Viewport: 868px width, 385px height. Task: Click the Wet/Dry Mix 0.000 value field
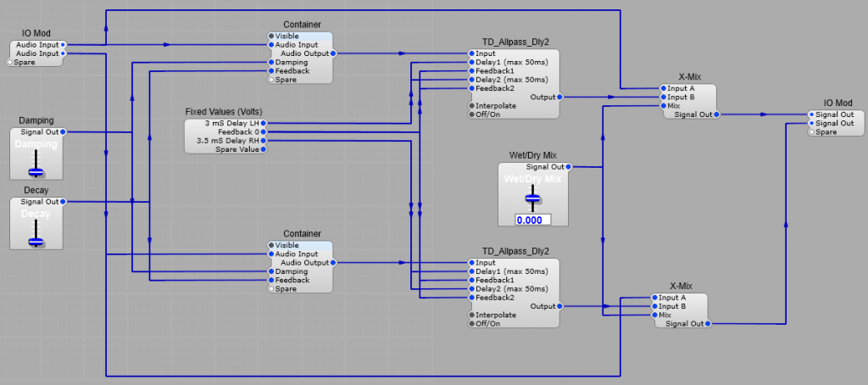[532, 220]
